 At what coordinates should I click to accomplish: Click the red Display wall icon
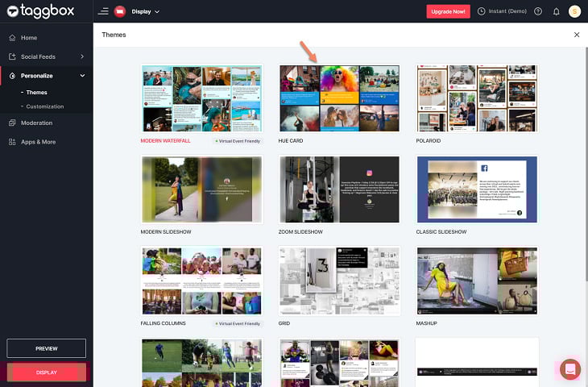pyautogui.click(x=120, y=11)
